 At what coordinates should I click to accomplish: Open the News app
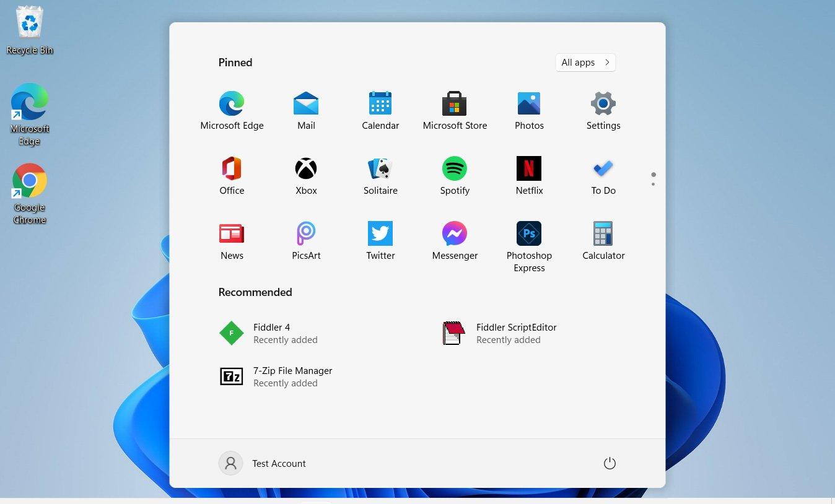[232, 241]
